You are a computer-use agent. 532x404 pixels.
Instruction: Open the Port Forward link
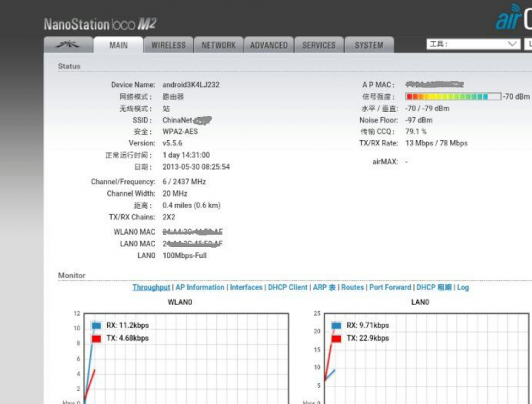point(390,288)
